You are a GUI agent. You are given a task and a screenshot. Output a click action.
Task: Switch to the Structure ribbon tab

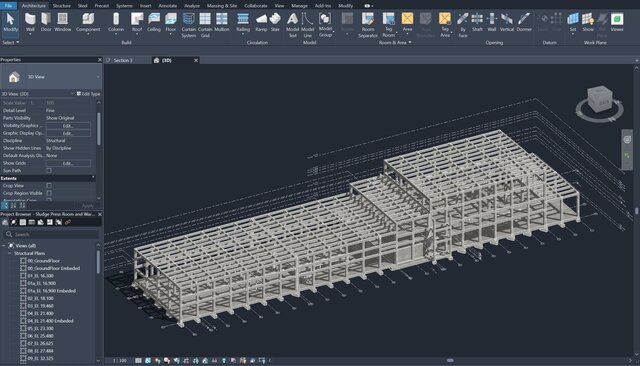coord(62,6)
